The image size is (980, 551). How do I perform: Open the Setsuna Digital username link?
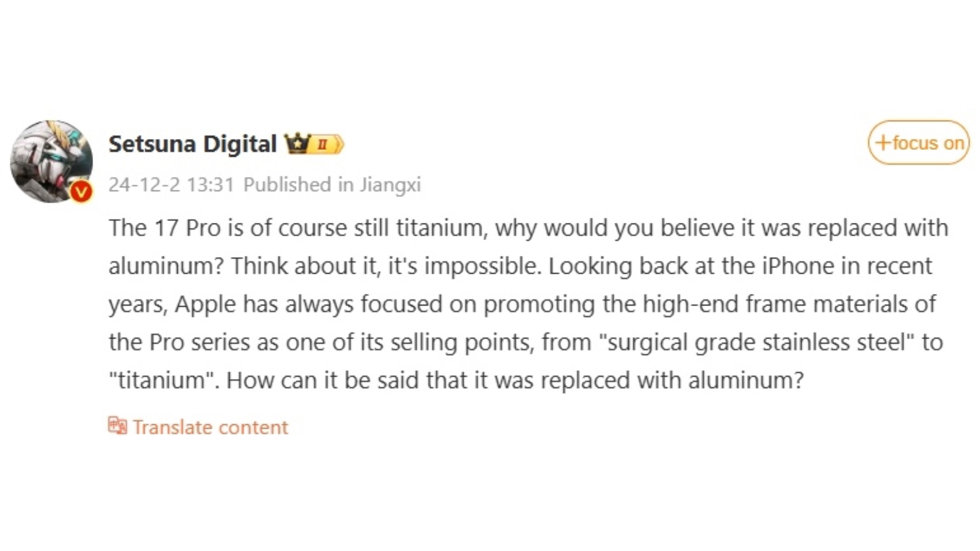[x=192, y=144]
